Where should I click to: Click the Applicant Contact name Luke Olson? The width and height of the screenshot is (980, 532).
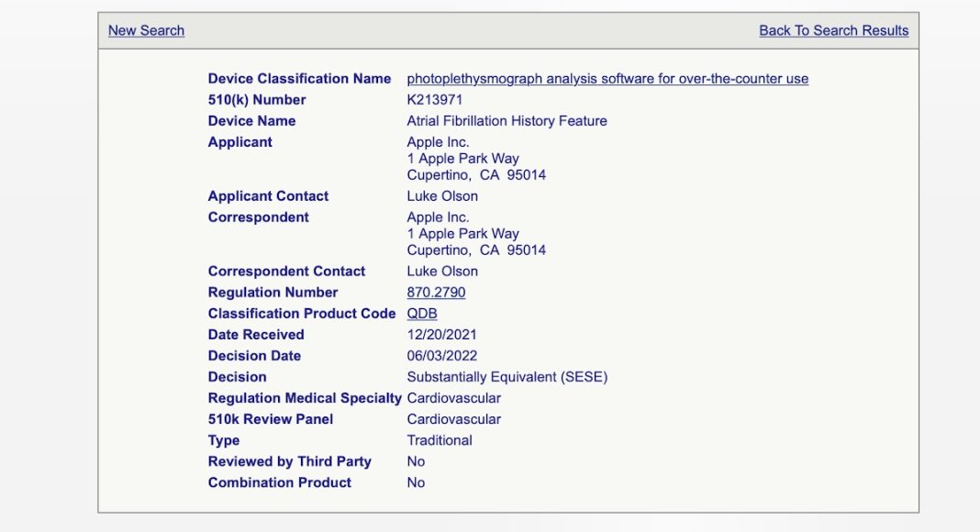click(442, 196)
